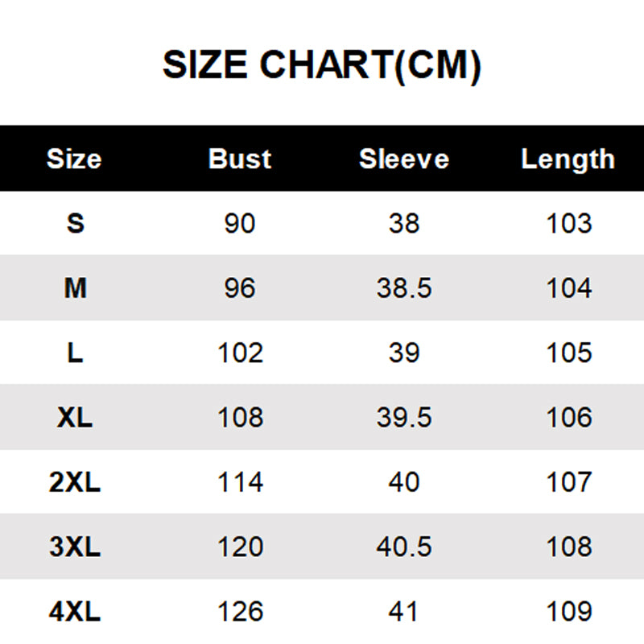Click length value 105 in L row
Screen dimensions: 644x644
(568, 353)
